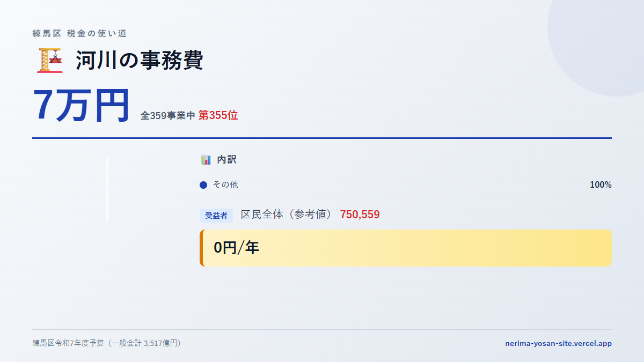
Task: Click the orange left edge of the banner
Action: [x=201, y=248]
